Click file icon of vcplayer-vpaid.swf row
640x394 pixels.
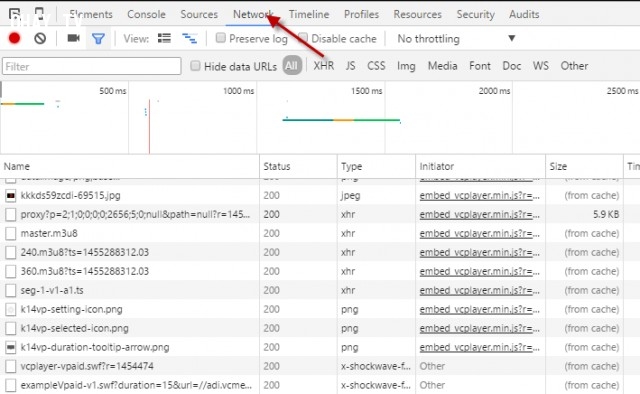[x=11, y=366]
